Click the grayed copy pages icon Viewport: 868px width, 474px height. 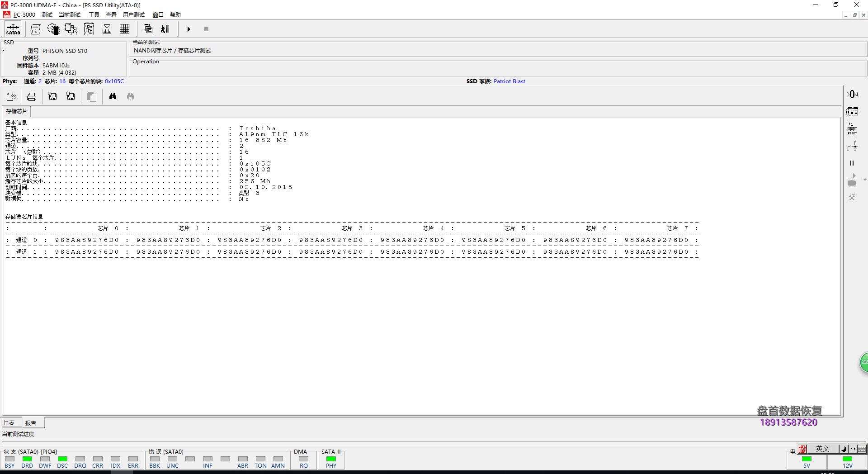(92, 96)
